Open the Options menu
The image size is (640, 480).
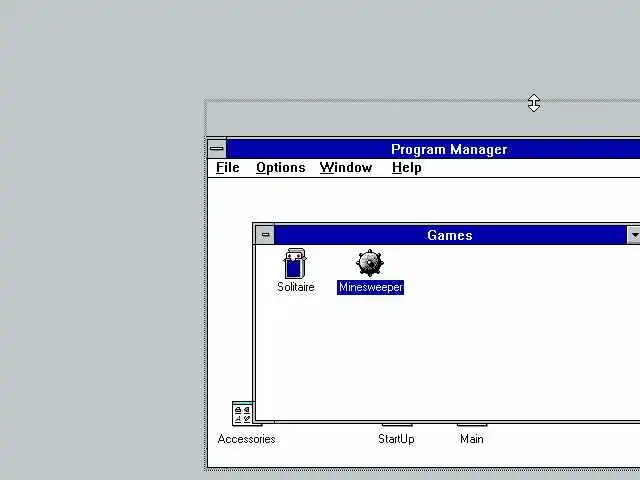(x=280, y=168)
